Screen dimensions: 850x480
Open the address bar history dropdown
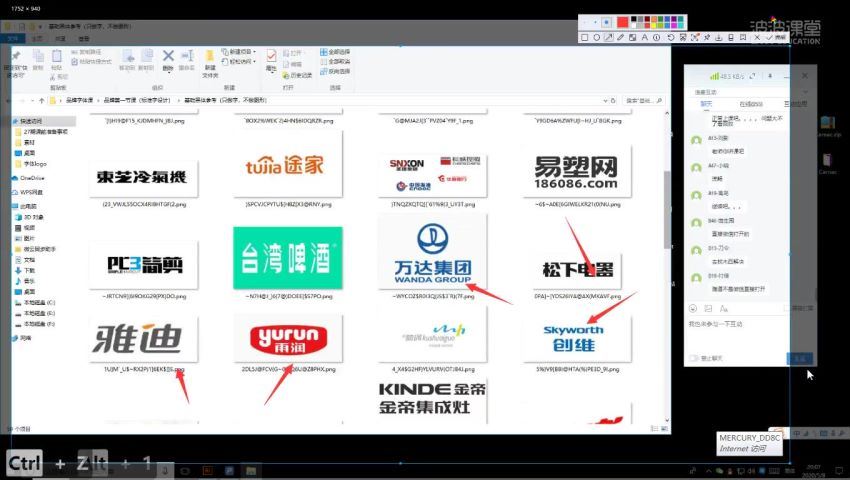tap(606, 100)
